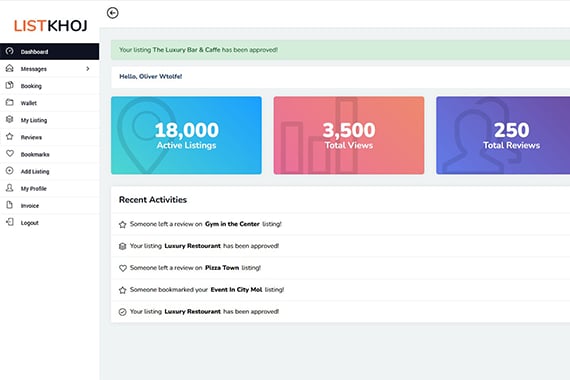570x380 pixels.
Task: Click the Wallet icon in sidebar
Action: click(x=10, y=103)
